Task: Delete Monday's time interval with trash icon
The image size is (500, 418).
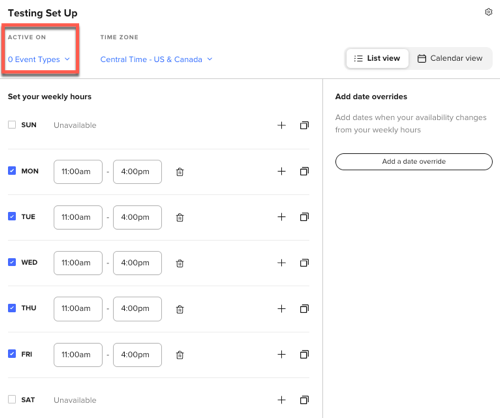Action: 180,172
